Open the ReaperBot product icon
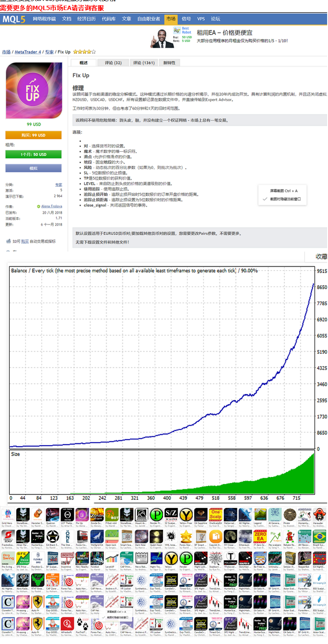Screen dimensions: 328x644 click(x=305, y=558)
